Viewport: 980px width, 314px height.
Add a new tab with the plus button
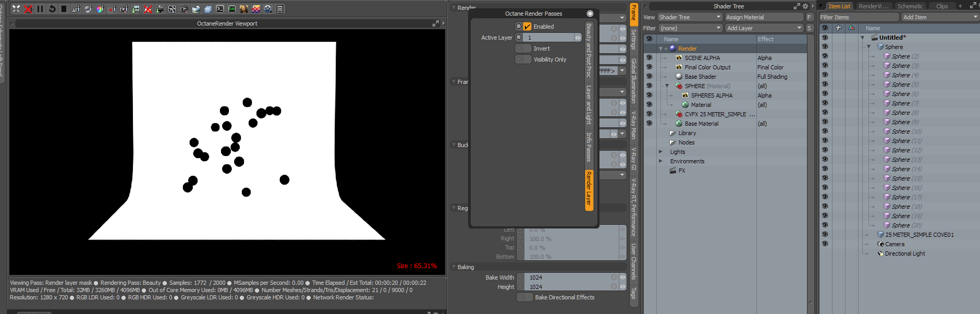pos(960,6)
